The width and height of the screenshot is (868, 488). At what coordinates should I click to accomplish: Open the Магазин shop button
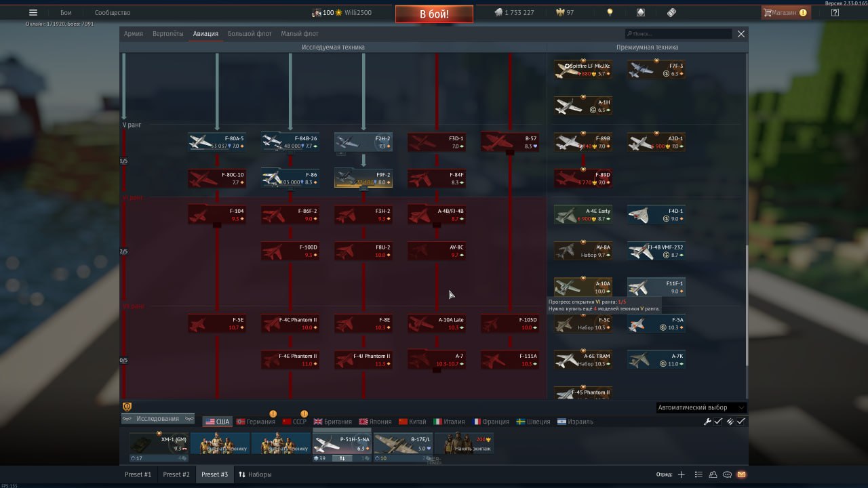click(785, 12)
